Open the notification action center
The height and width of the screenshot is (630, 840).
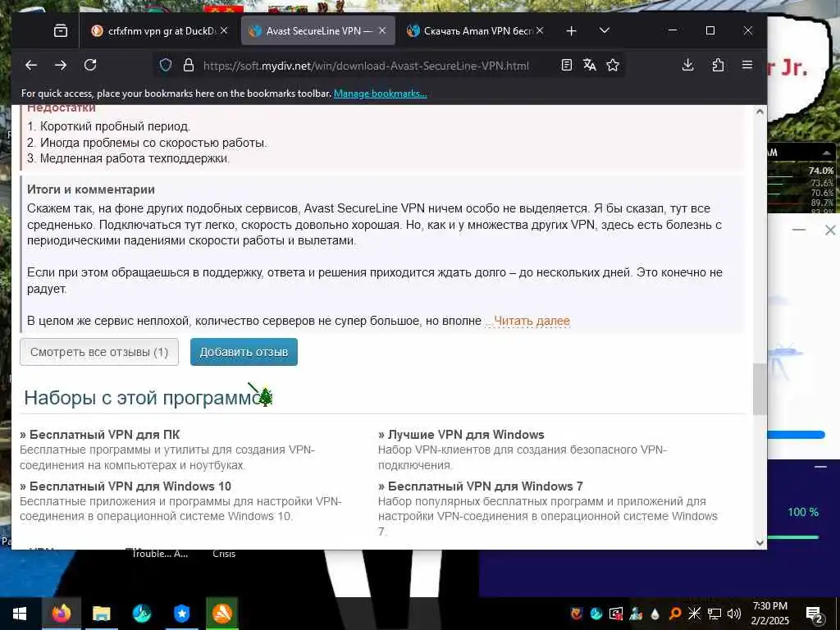(815, 614)
